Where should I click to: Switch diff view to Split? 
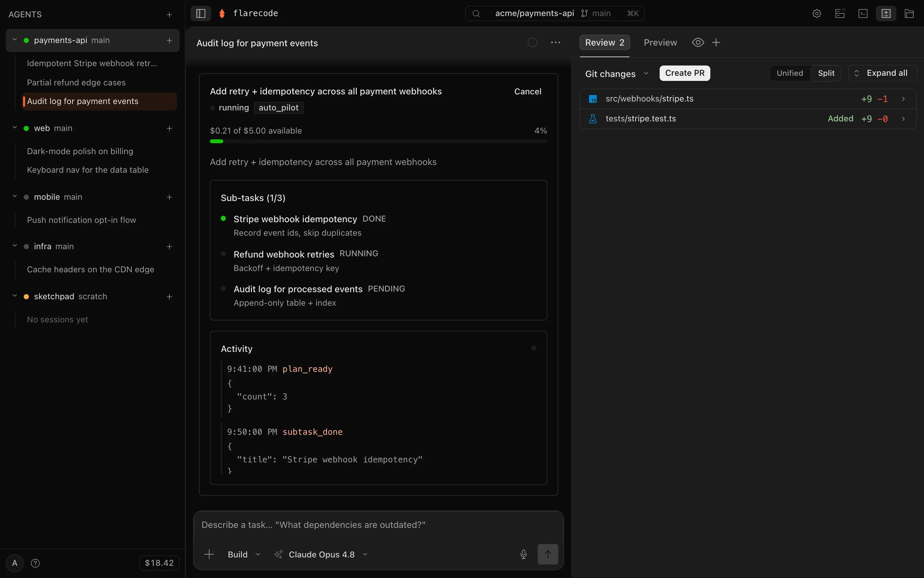pos(826,73)
